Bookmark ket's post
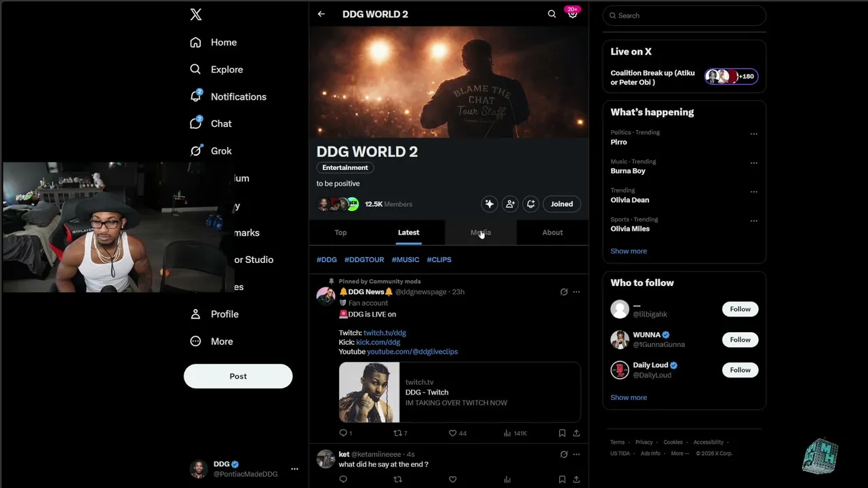868x488 pixels. click(562, 479)
